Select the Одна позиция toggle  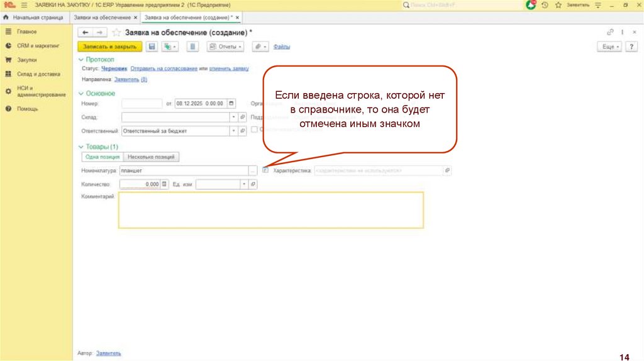pos(102,157)
